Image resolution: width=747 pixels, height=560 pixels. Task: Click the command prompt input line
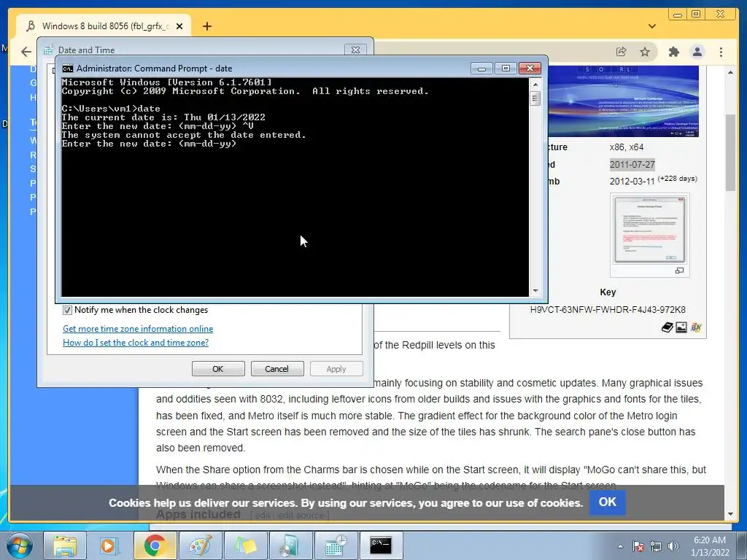[149, 144]
